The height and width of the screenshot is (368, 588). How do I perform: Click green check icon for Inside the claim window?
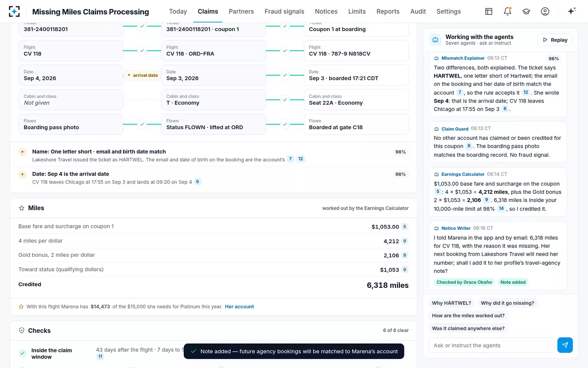click(x=22, y=353)
